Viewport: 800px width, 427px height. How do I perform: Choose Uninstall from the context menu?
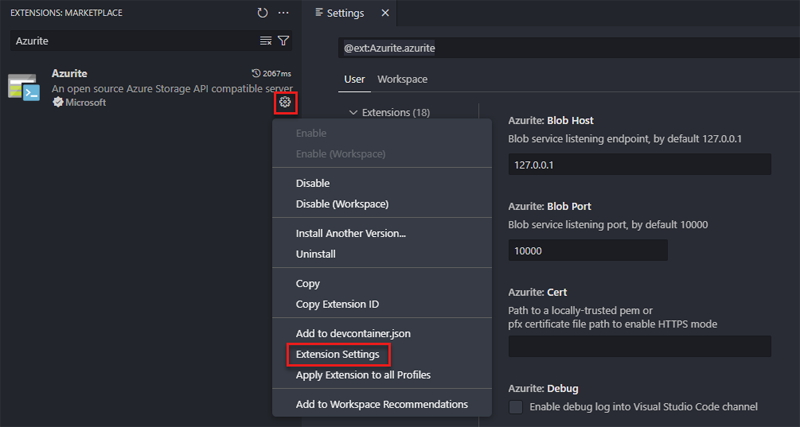click(316, 254)
